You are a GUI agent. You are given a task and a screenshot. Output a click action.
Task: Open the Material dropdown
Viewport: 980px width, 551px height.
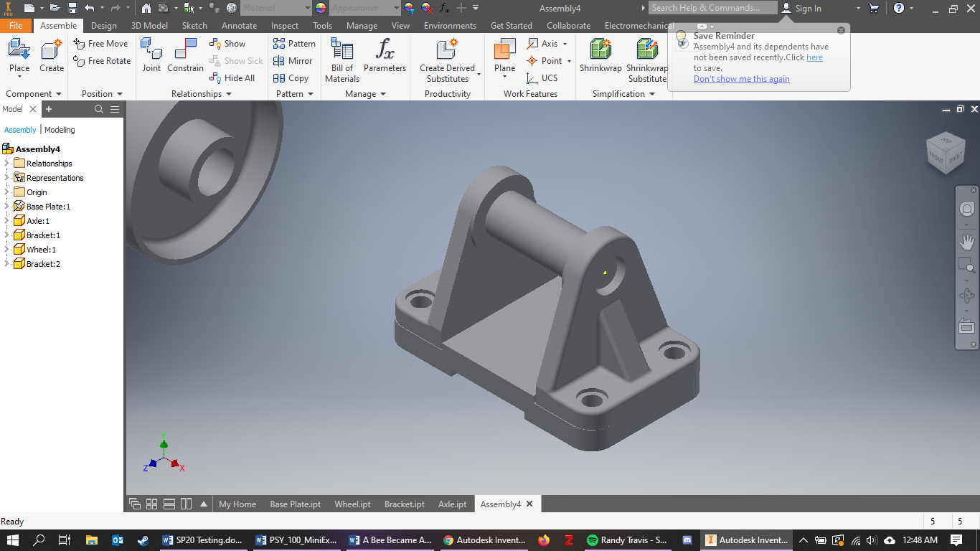pyautogui.click(x=308, y=8)
